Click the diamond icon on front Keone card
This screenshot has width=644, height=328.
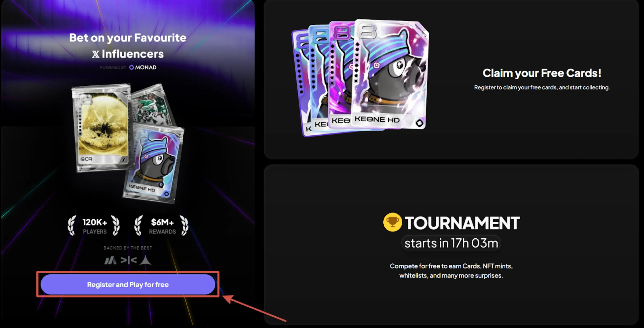pyautogui.click(x=420, y=123)
